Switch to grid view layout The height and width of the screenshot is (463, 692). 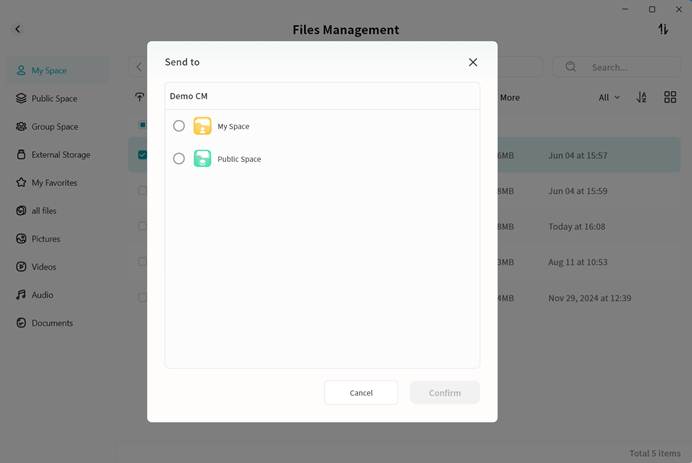pos(670,98)
